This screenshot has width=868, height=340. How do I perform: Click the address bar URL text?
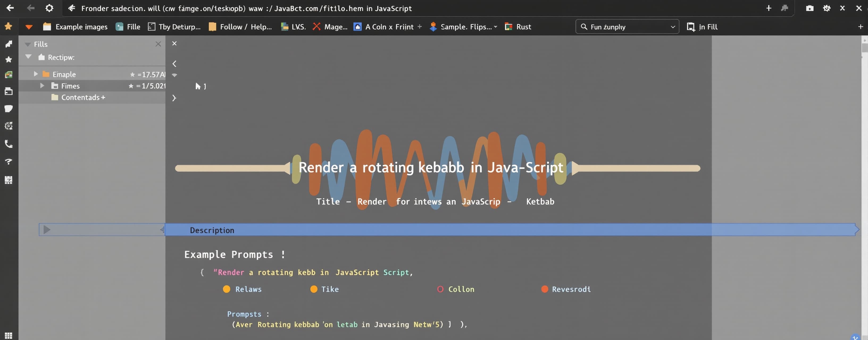pyautogui.click(x=246, y=8)
